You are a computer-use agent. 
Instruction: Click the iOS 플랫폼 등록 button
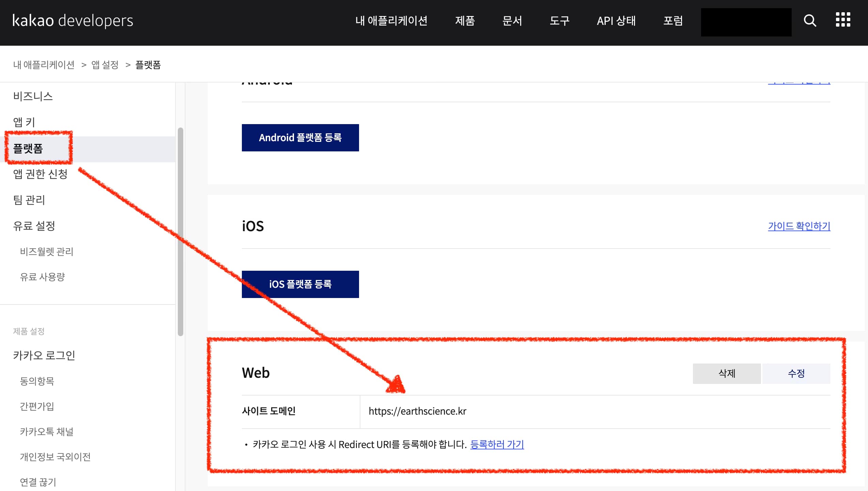(300, 284)
